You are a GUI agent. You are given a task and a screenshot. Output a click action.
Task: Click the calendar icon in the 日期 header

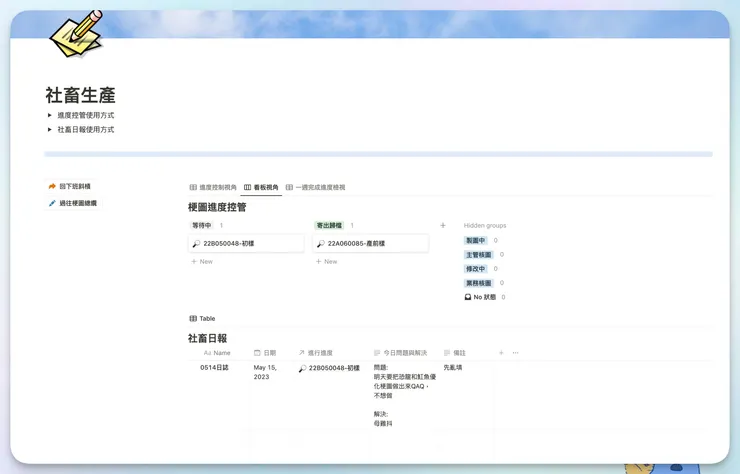[257, 353]
